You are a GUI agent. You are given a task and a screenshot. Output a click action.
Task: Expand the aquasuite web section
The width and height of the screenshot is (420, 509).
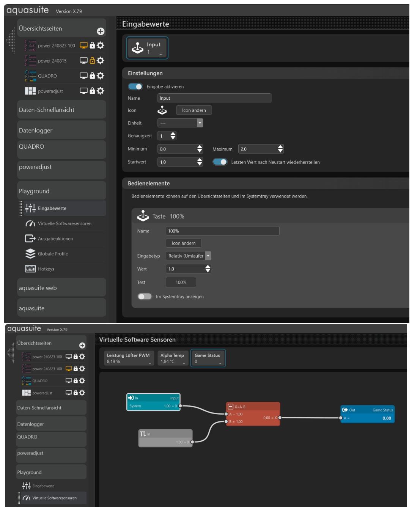click(x=61, y=288)
